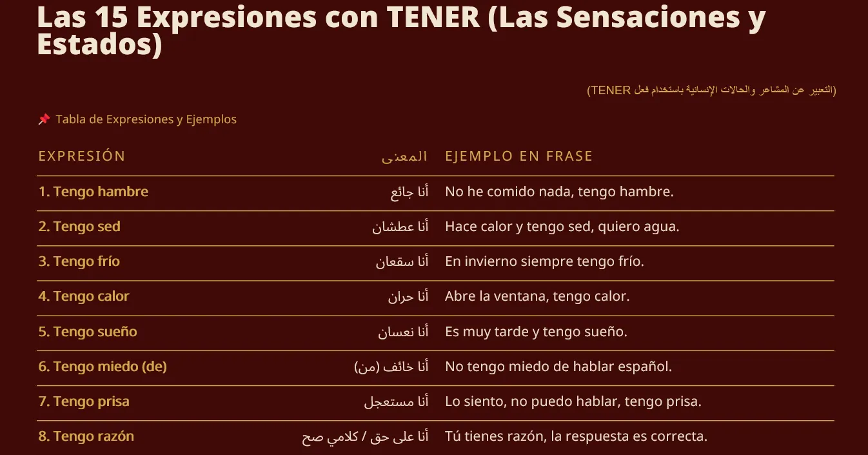Select the '6. Tengo miedo (de)' expression

(103, 367)
